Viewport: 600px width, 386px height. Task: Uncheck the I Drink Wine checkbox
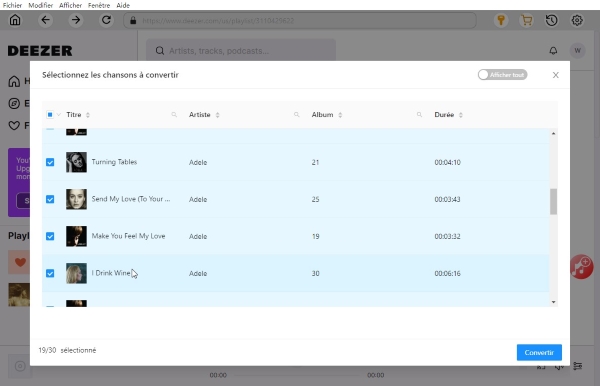tap(50, 273)
